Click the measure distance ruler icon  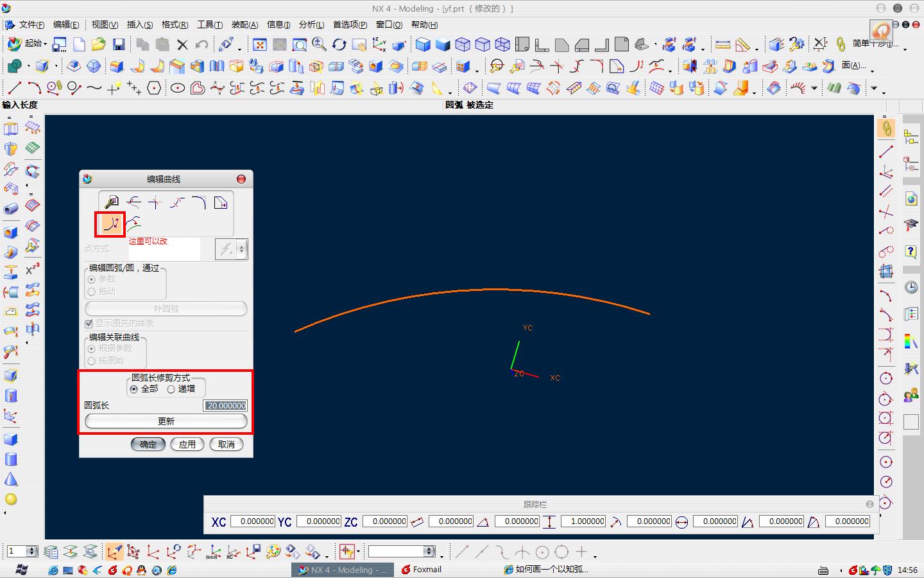(723, 44)
